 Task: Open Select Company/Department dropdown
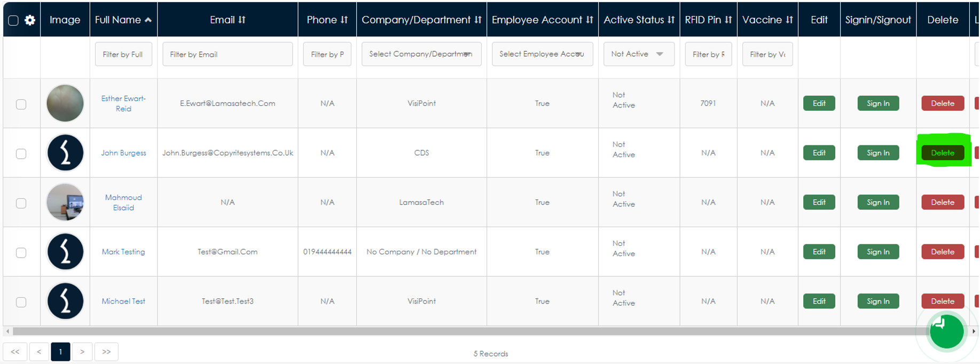point(421,54)
